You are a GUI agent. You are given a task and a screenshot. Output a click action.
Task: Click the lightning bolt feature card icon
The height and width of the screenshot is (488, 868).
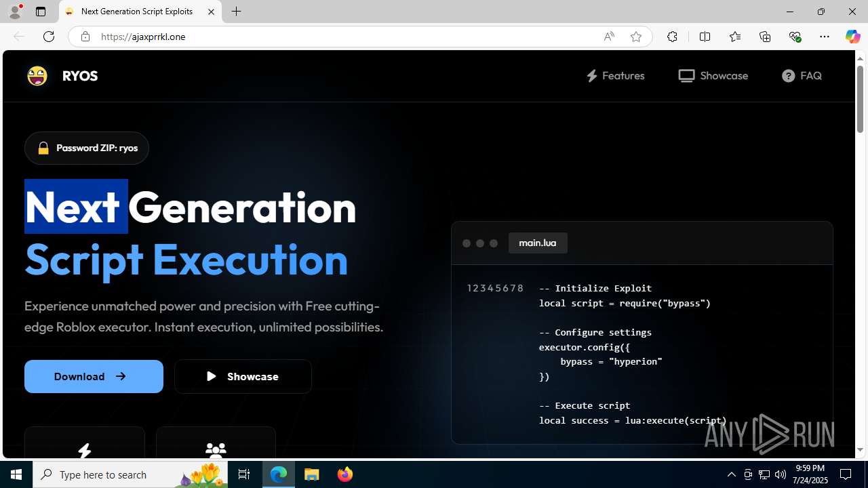pos(85,450)
